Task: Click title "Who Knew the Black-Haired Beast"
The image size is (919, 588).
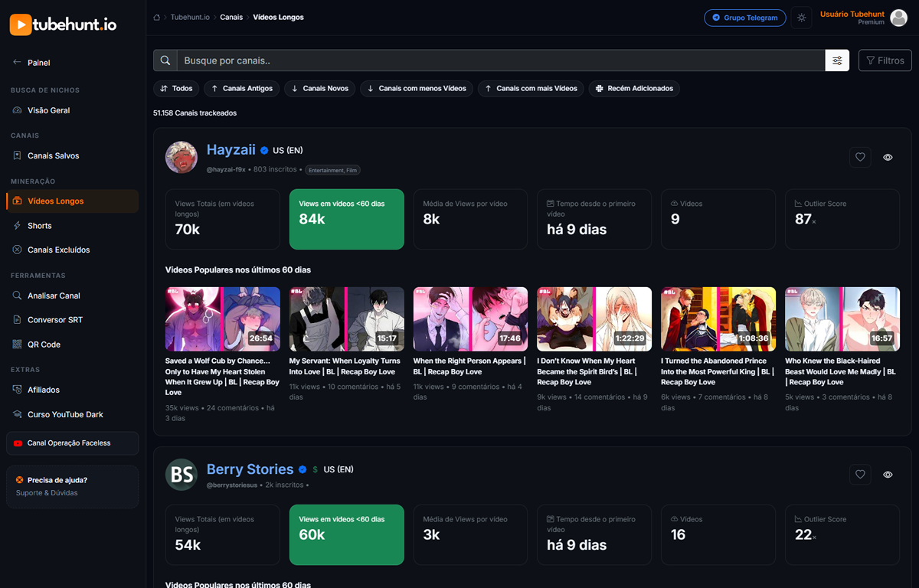Action: pos(840,371)
